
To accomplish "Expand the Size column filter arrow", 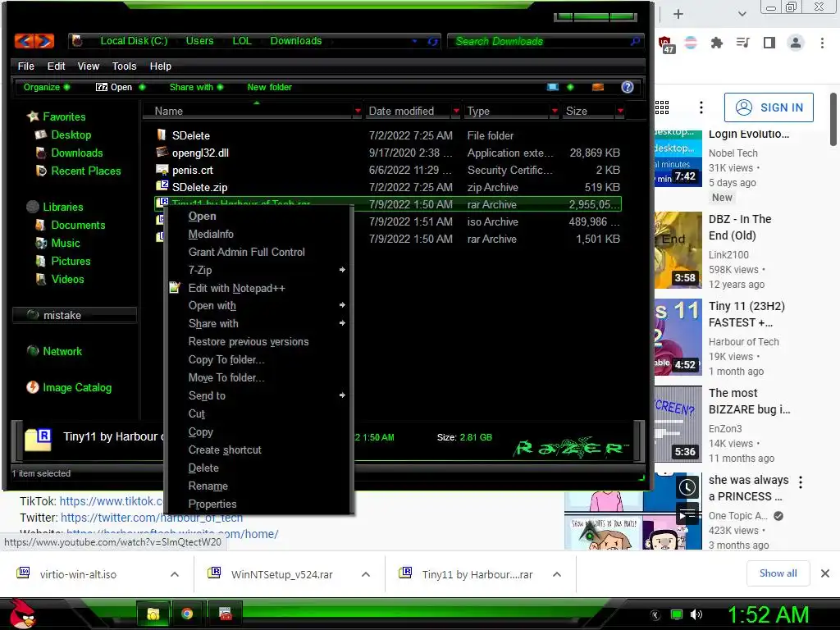I will click(620, 111).
